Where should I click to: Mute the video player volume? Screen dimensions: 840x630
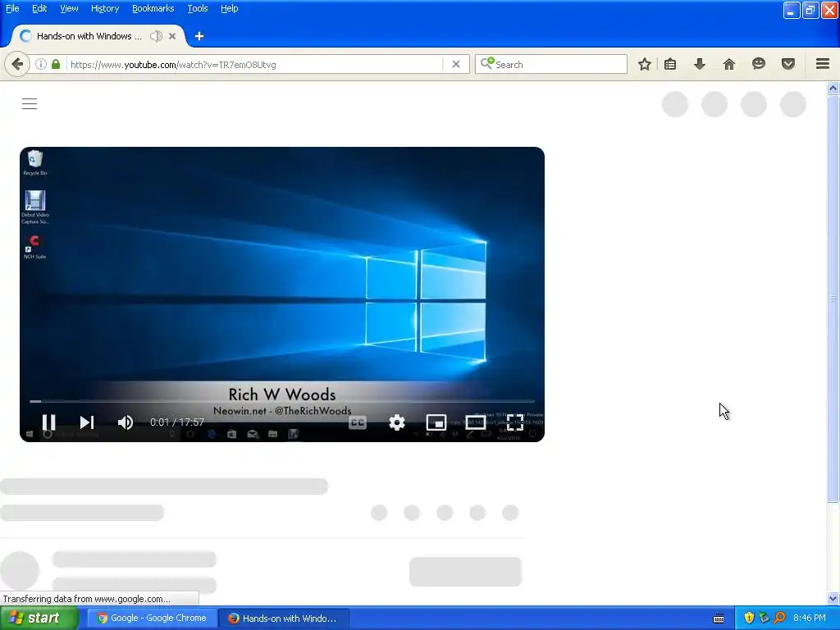pyautogui.click(x=126, y=422)
